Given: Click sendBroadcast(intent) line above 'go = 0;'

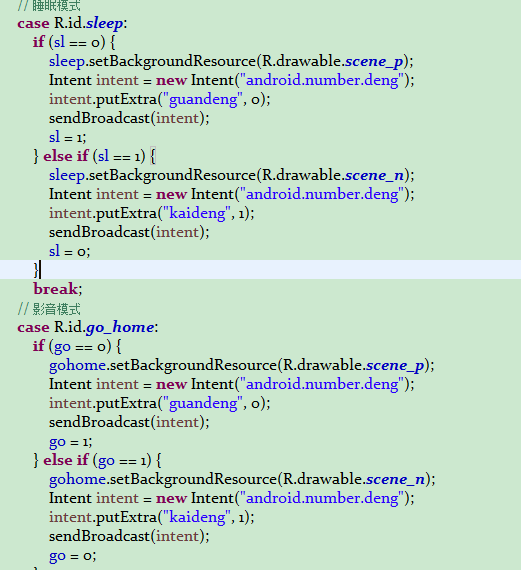Looking at the screenshot, I should (129, 536).
